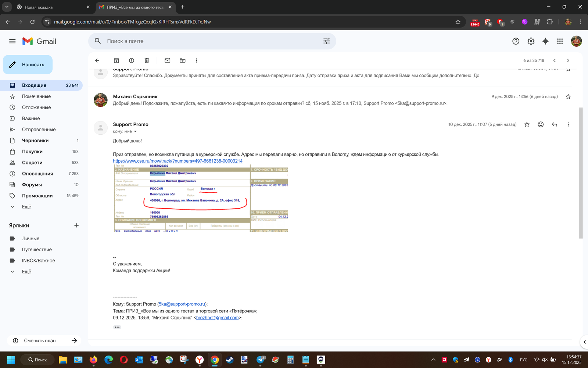The image size is (588, 368).
Task: Reply to Support Promo message
Action: point(554,124)
